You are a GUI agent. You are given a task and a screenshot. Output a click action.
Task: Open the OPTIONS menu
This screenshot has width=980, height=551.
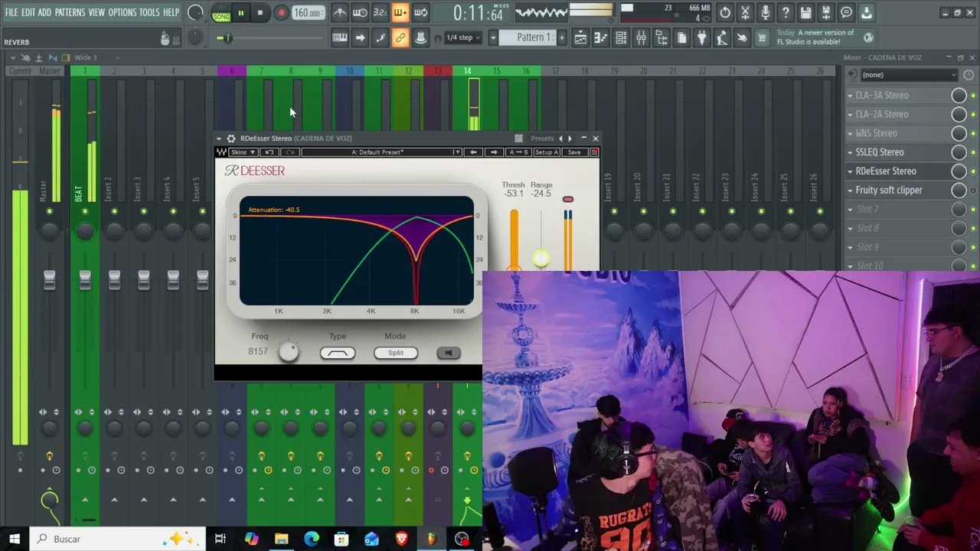point(122,12)
